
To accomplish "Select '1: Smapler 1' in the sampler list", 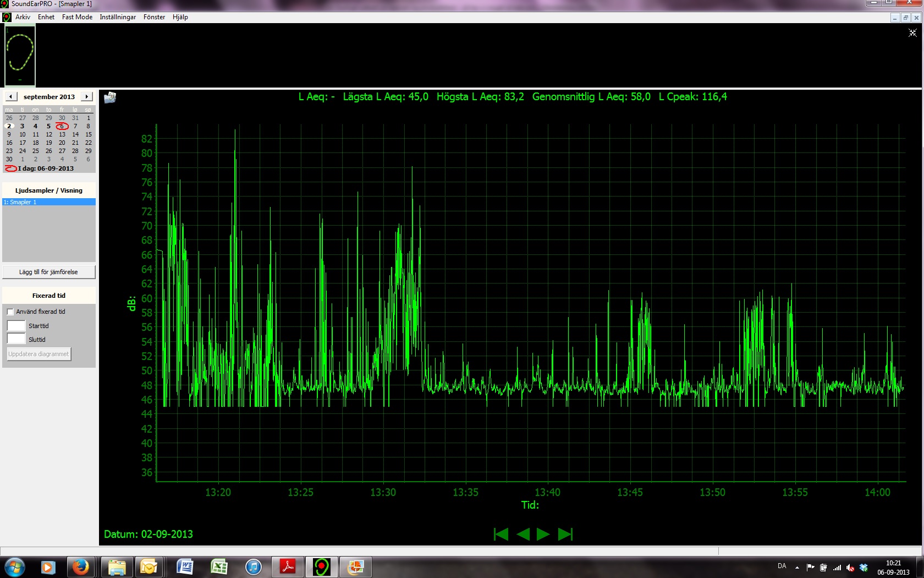I will (x=49, y=202).
